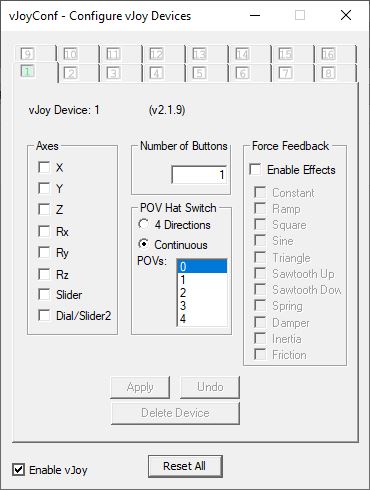
Task: Check the Rz axis option
Action: pos(44,274)
